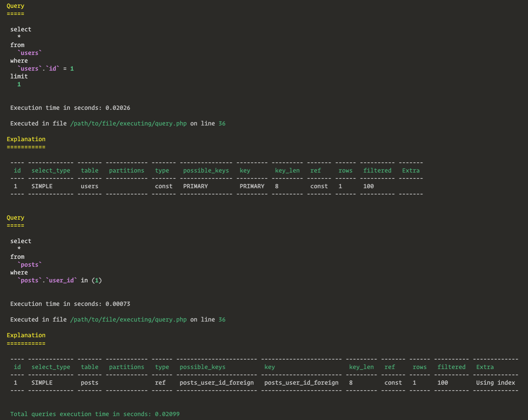Click the query.php file path below 0.02026 time
The width and height of the screenshot is (528, 420).
click(128, 124)
